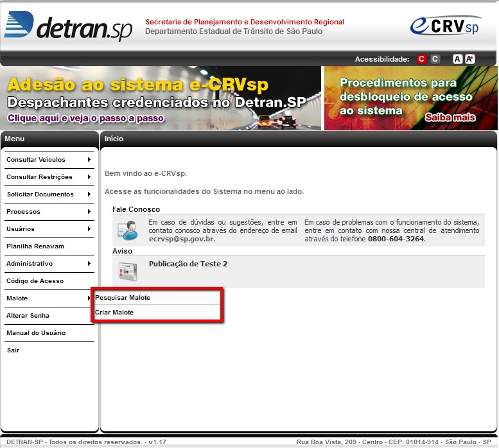This screenshot has height=448, width=499.
Task: Click the Aviso newspaper icon
Action: pyautogui.click(x=128, y=271)
